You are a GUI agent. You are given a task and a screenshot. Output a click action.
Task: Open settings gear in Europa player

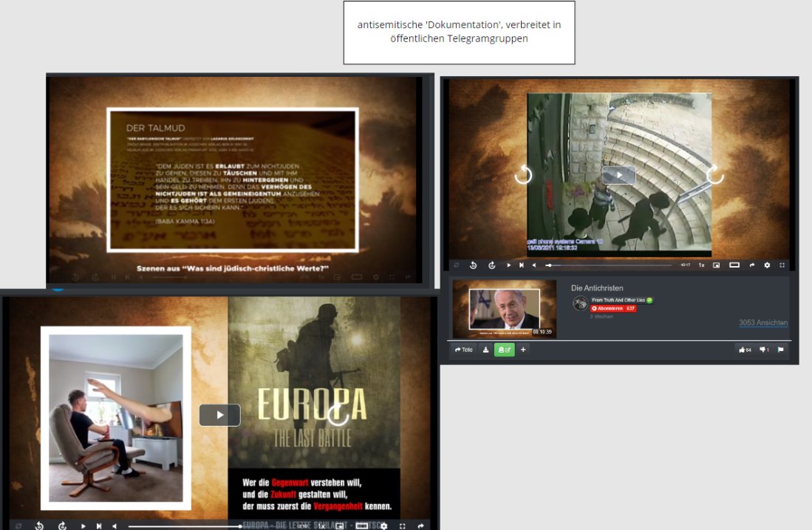(x=383, y=526)
